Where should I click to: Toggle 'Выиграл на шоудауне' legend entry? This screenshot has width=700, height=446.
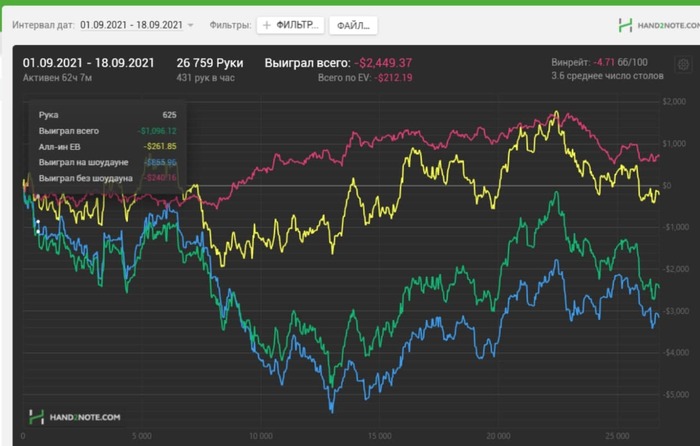coord(83,162)
